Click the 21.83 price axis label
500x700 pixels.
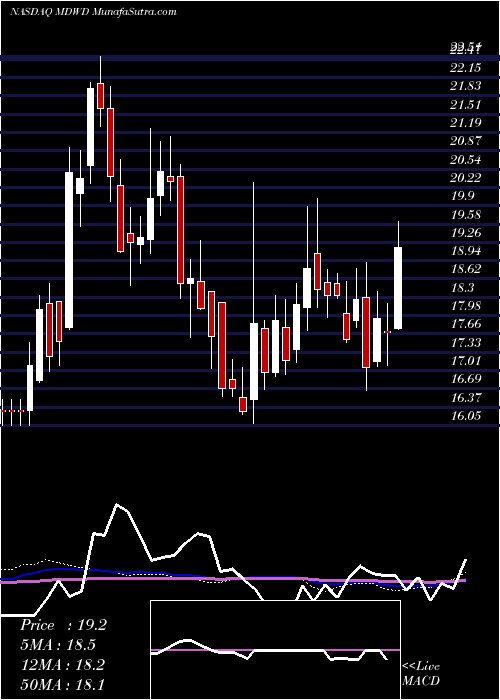[x=466, y=86]
